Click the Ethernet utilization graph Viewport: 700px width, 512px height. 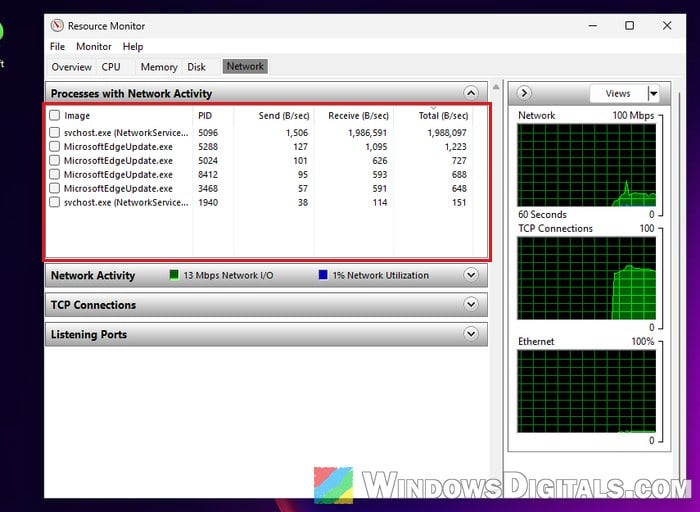point(587,391)
